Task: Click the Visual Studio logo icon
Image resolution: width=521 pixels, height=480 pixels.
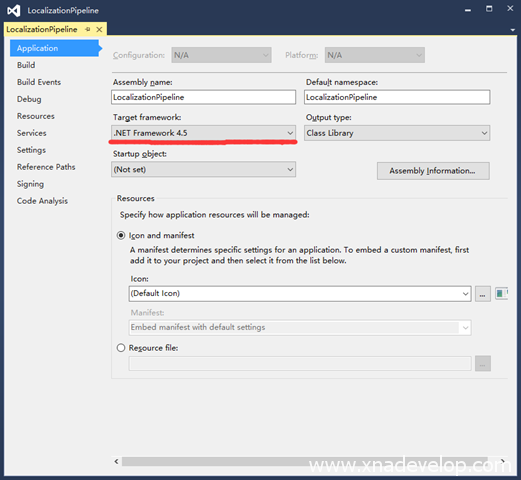Action: pos(14,11)
